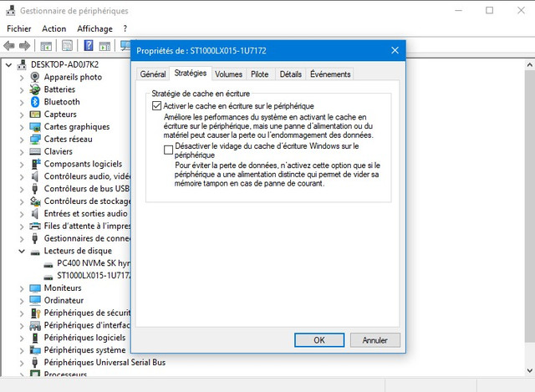Screen dimensions: 535x392
Task: Expand the Périphériques logiciels category
Action: (22, 339)
